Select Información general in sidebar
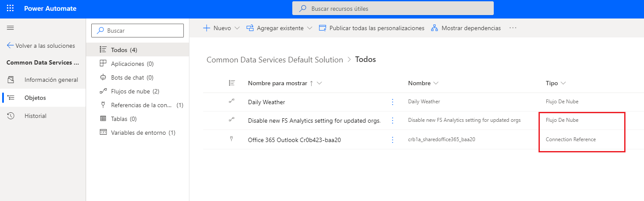This screenshot has height=201, width=644. pyautogui.click(x=51, y=80)
